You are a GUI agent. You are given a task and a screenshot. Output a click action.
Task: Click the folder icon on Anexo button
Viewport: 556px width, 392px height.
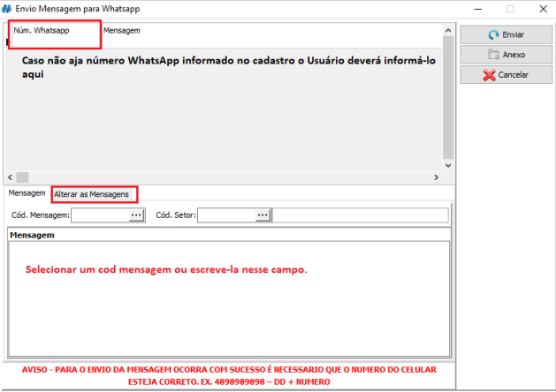click(493, 55)
